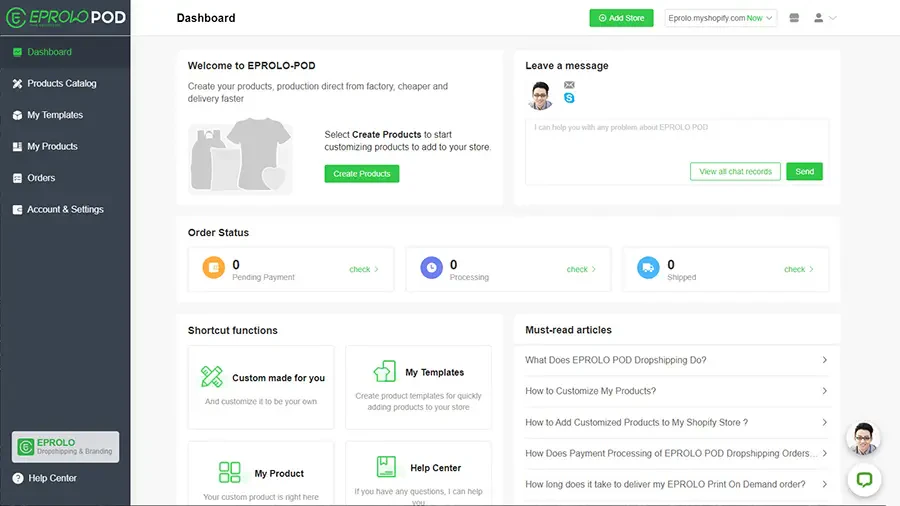Image resolution: width=900 pixels, height=506 pixels.
Task: Expand the user menu arrow
Action: coord(833,18)
